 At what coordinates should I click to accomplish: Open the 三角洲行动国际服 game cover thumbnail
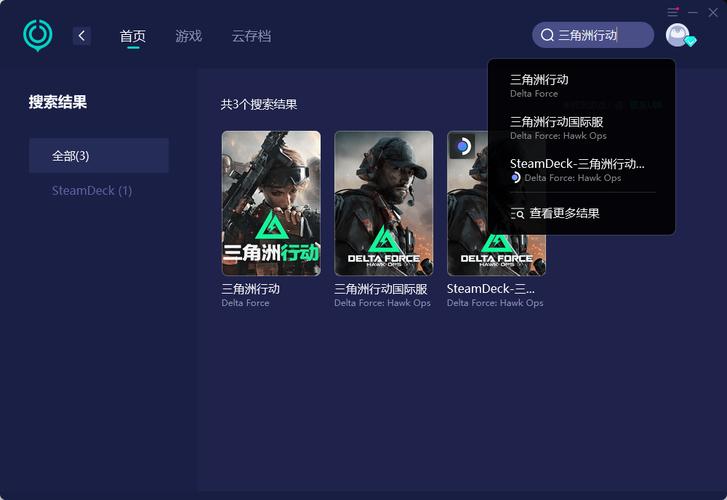[x=384, y=203]
